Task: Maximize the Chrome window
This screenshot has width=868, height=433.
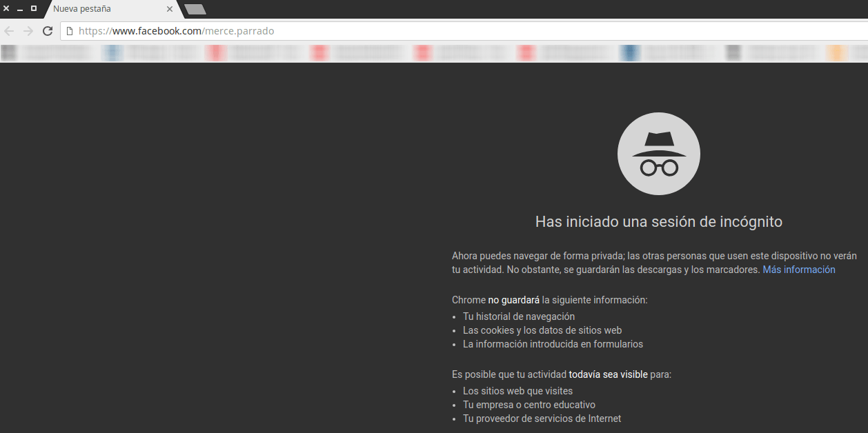Action: pos(34,8)
